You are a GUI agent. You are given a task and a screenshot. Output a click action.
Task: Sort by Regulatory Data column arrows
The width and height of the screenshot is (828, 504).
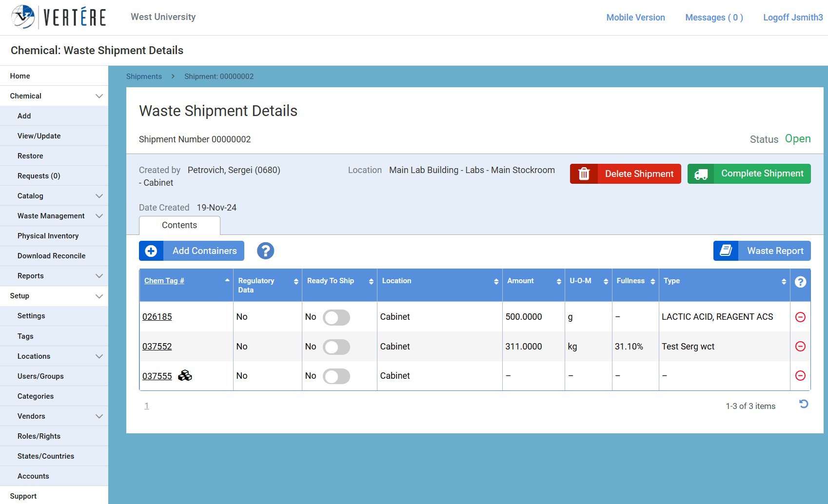296,282
